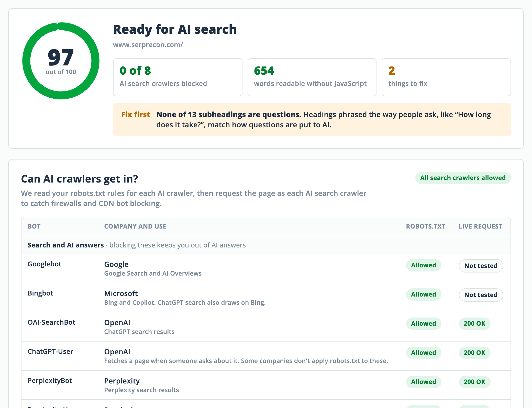The image size is (532, 408).
Task: Click the 200 OK badge for PerplexityBot
Action: pos(474,382)
